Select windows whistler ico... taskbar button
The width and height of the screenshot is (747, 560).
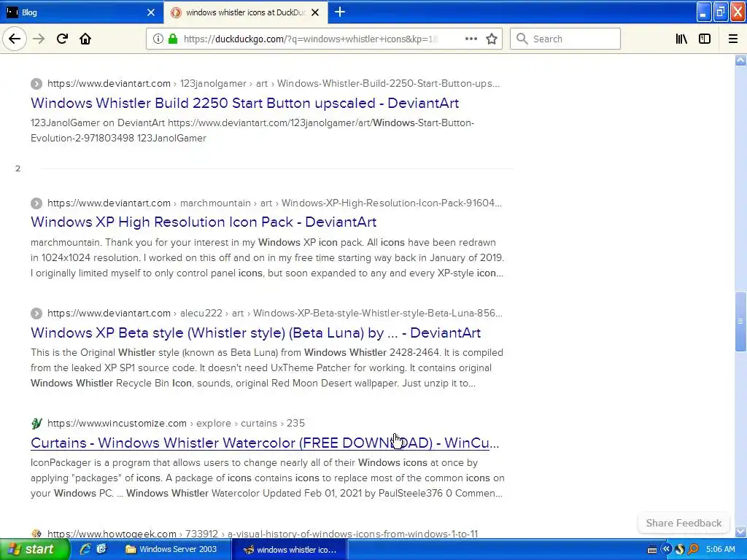pyautogui.click(x=290, y=550)
